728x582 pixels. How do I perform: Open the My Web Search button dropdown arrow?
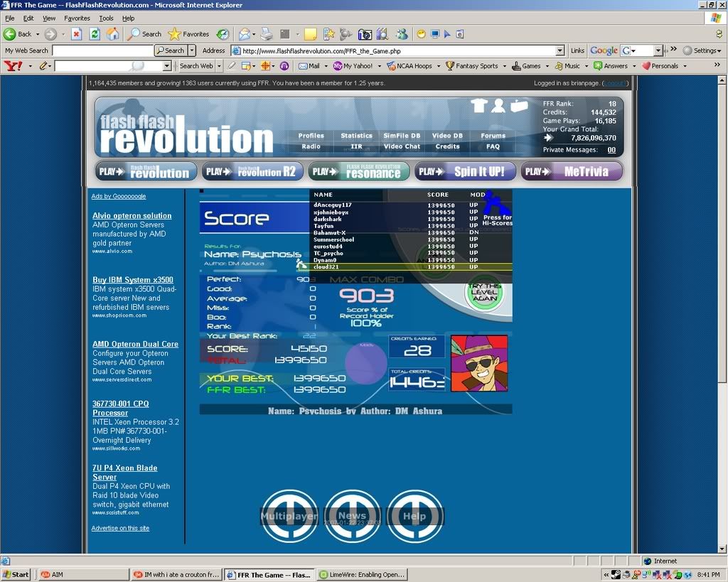pos(191,50)
